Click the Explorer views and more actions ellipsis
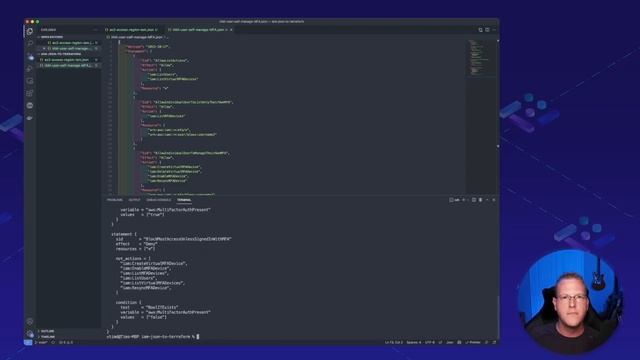The image size is (640, 360). pyautogui.click(x=95, y=30)
